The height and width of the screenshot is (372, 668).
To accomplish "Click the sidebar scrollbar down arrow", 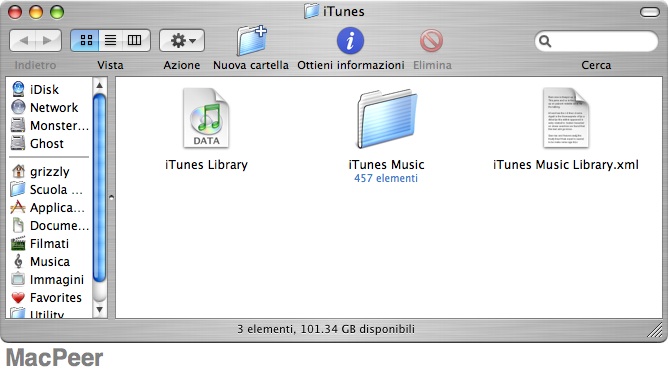I will 99,310.
